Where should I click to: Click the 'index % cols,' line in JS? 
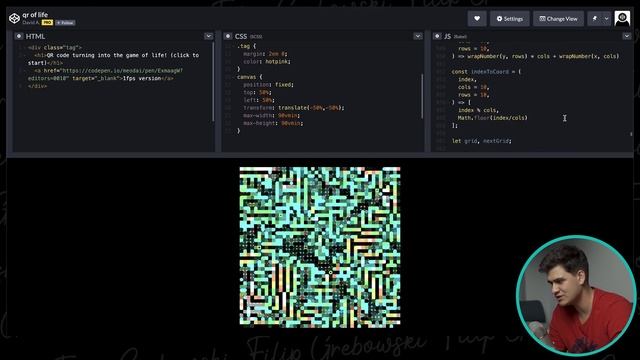(x=478, y=110)
